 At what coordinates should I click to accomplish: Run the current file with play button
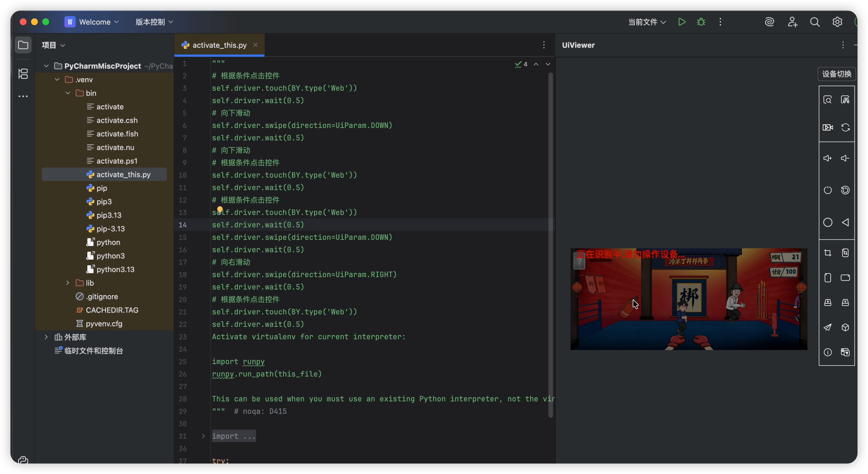tap(682, 22)
